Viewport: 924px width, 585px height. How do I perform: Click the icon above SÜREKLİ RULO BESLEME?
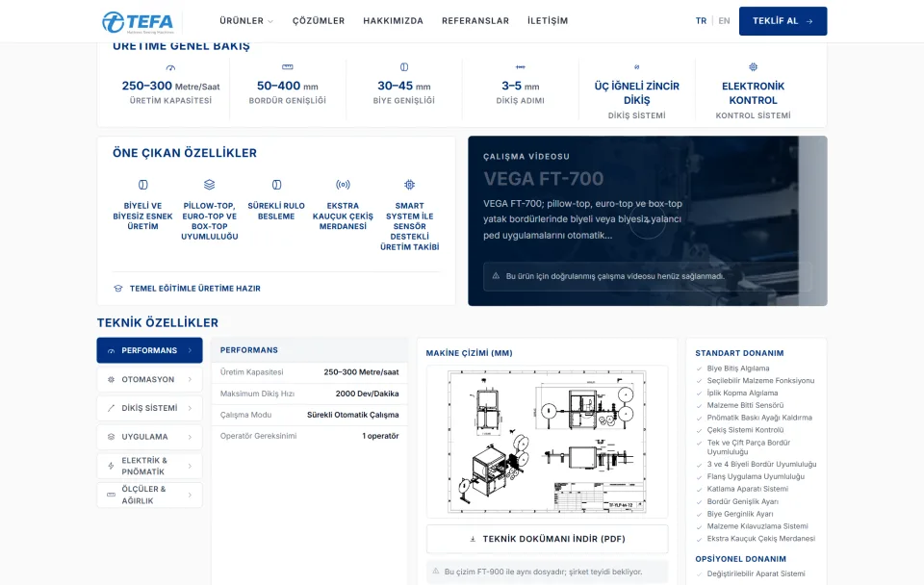pyautogui.click(x=276, y=185)
